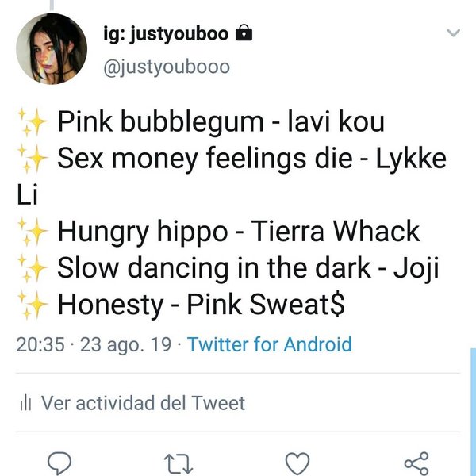Click the display name "ig: justyouboo"

point(166,34)
